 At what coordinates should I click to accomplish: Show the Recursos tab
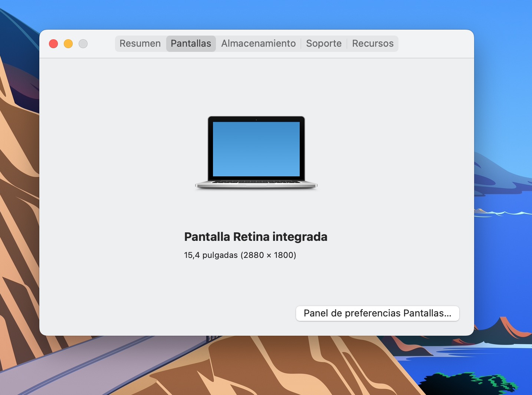[x=372, y=44]
